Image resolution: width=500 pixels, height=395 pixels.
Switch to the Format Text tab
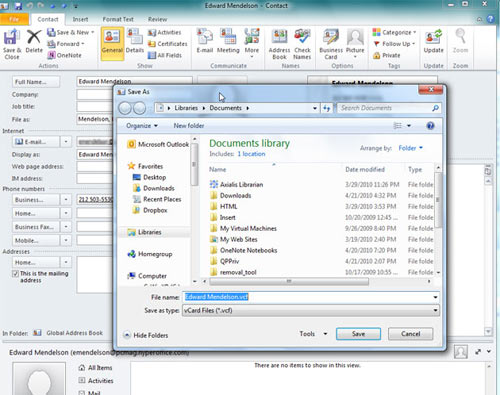[x=118, y=19]
